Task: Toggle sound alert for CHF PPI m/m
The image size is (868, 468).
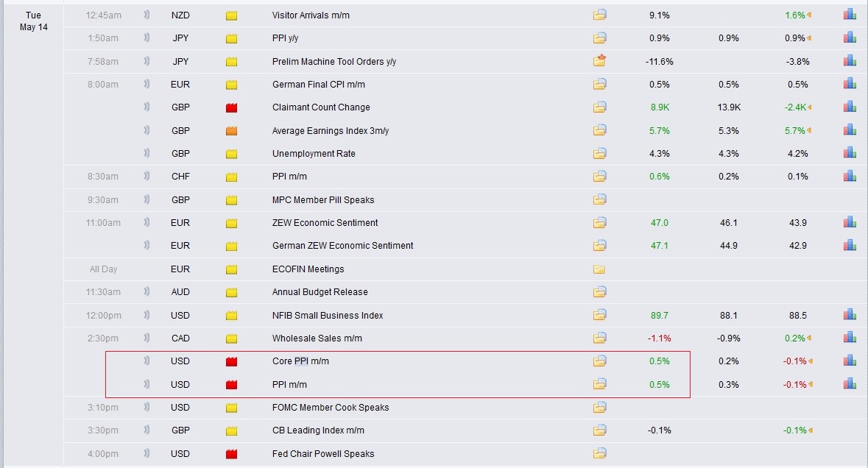Action: pyautogui.click(x=147, y=177)
